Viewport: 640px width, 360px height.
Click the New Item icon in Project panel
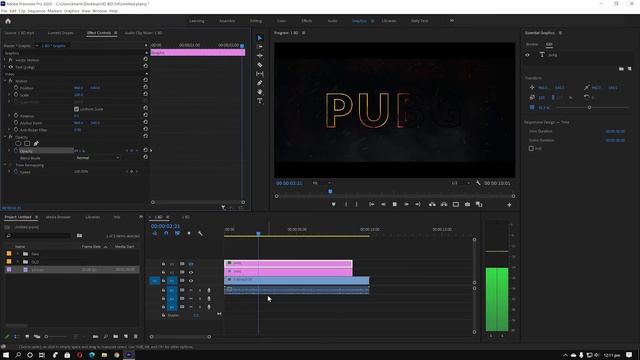tap(126, 336)
